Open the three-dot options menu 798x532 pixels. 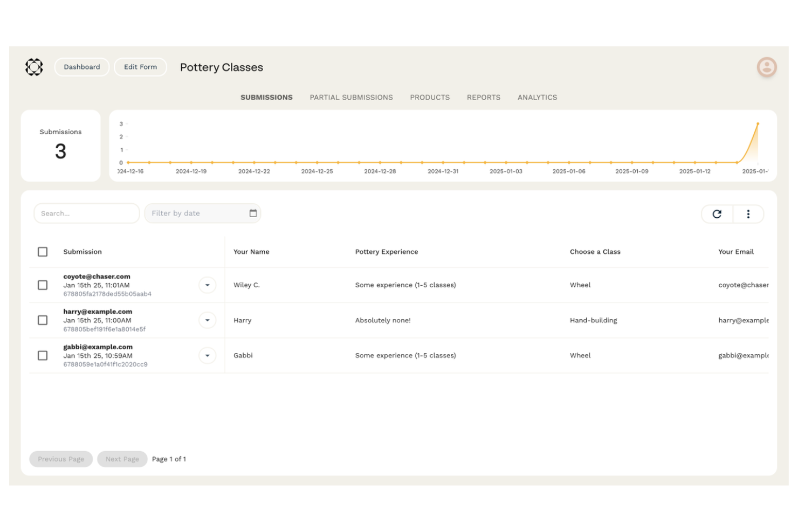coord(748,213)
